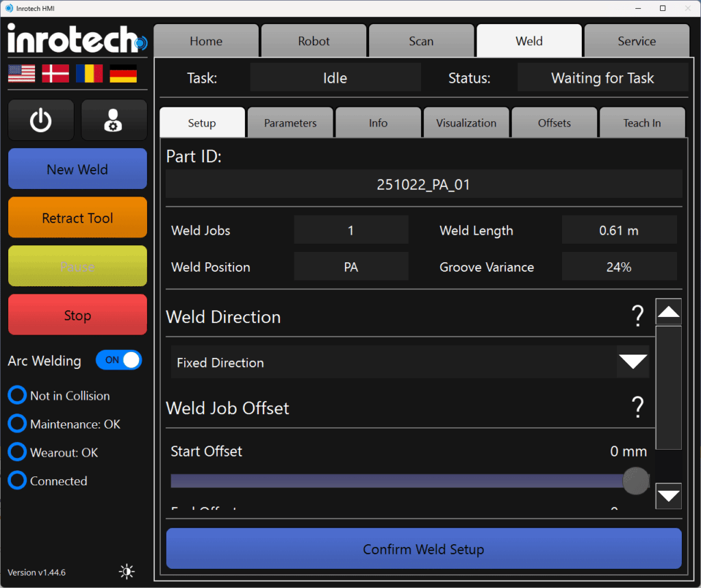Screen dimensions: 701x588
Task: Open Weld Job Offset help question mark
Action: tap(637, 407)
